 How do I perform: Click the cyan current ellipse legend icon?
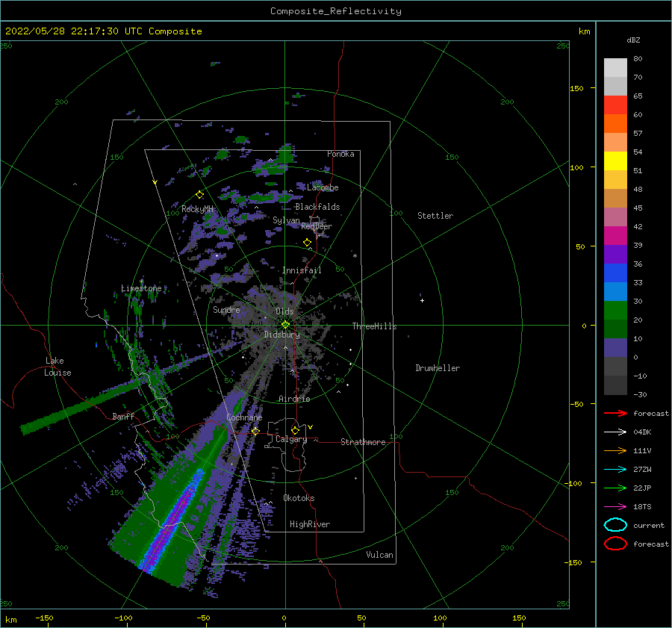coord(615,525)
